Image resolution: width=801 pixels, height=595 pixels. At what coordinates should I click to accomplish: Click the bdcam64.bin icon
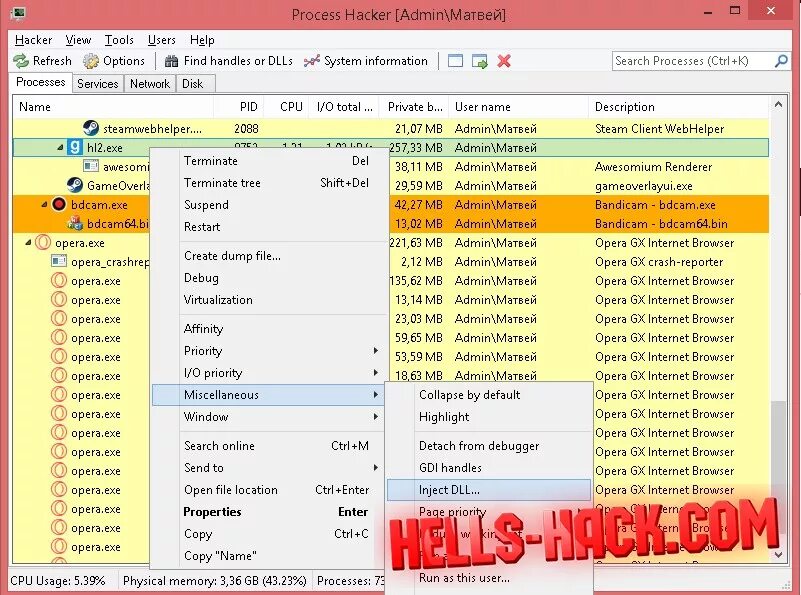click(75, 223)
